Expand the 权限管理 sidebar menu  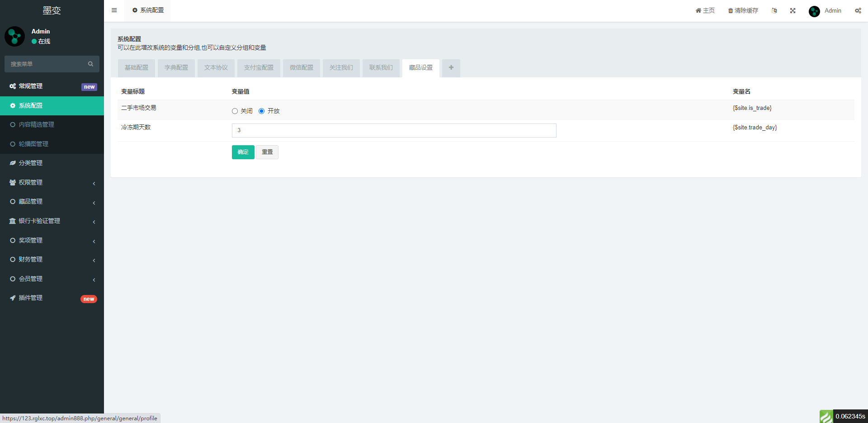tap(52, 182)
